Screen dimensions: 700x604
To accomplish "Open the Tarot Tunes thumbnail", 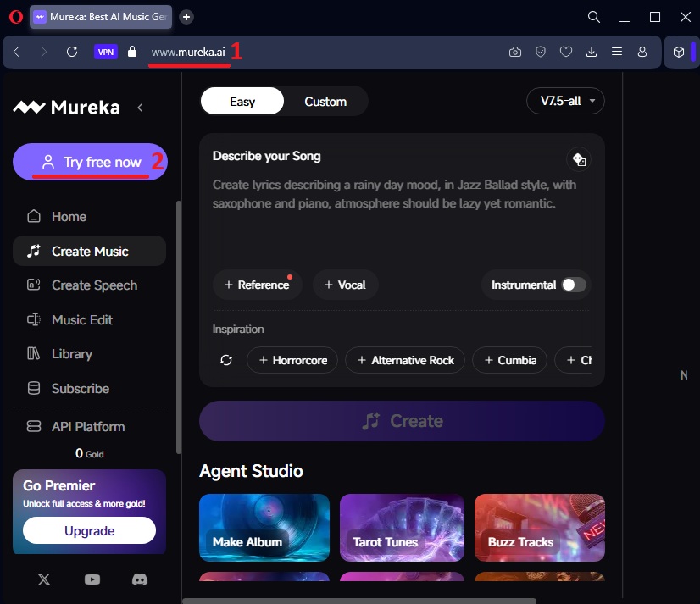I will pos(402,528).
